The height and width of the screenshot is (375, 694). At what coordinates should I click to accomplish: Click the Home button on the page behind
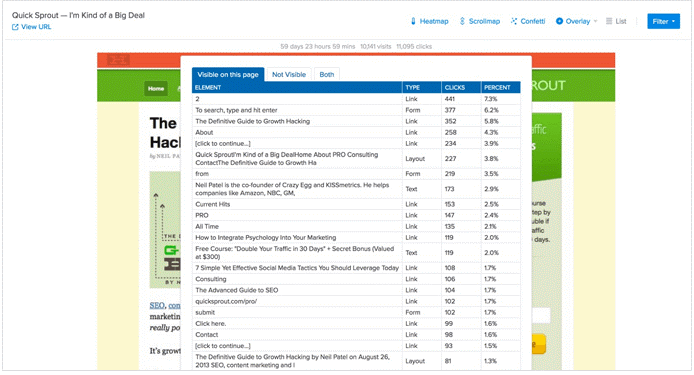pos(156,89)
